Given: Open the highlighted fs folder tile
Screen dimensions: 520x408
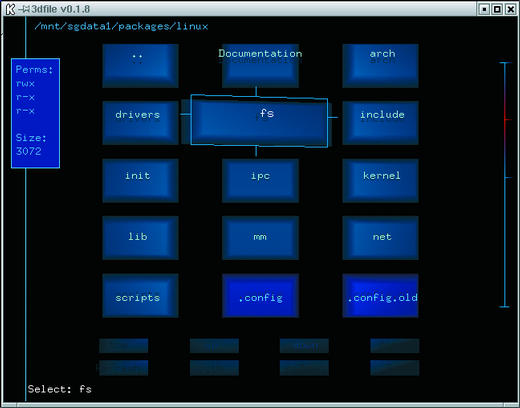Looking at the screenshot, I should (259, 121).
